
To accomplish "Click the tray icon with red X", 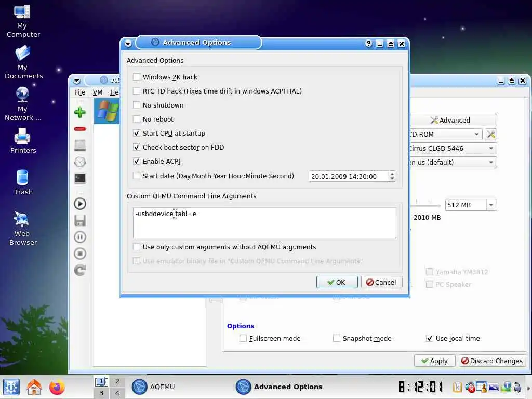I will click(x=470, y=387).
